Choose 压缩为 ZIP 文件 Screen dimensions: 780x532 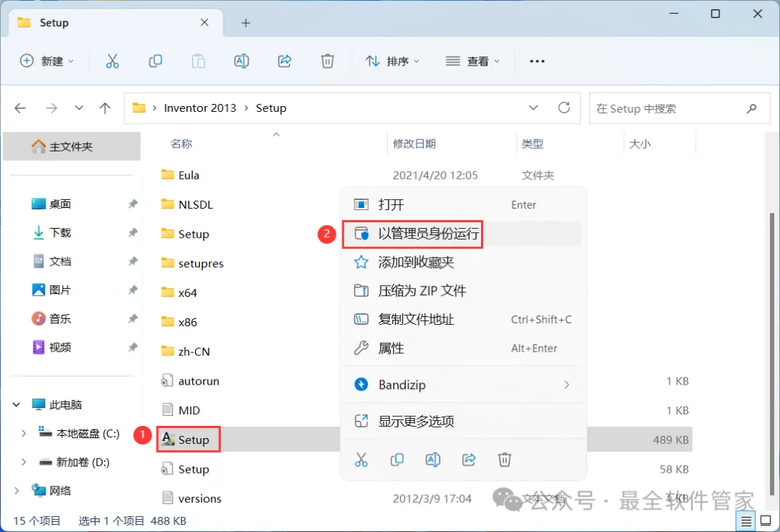[x=462, y=291]
